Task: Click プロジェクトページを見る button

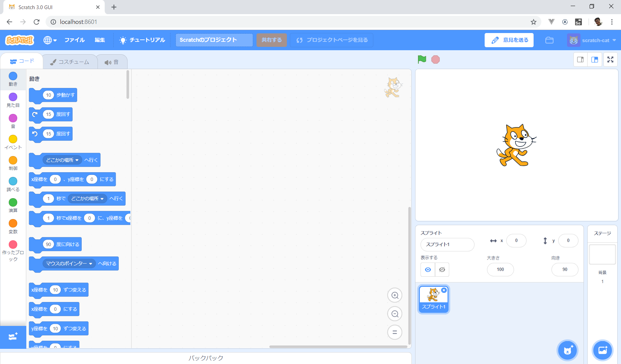Action: pyautogui.click(x=332, y=40)
